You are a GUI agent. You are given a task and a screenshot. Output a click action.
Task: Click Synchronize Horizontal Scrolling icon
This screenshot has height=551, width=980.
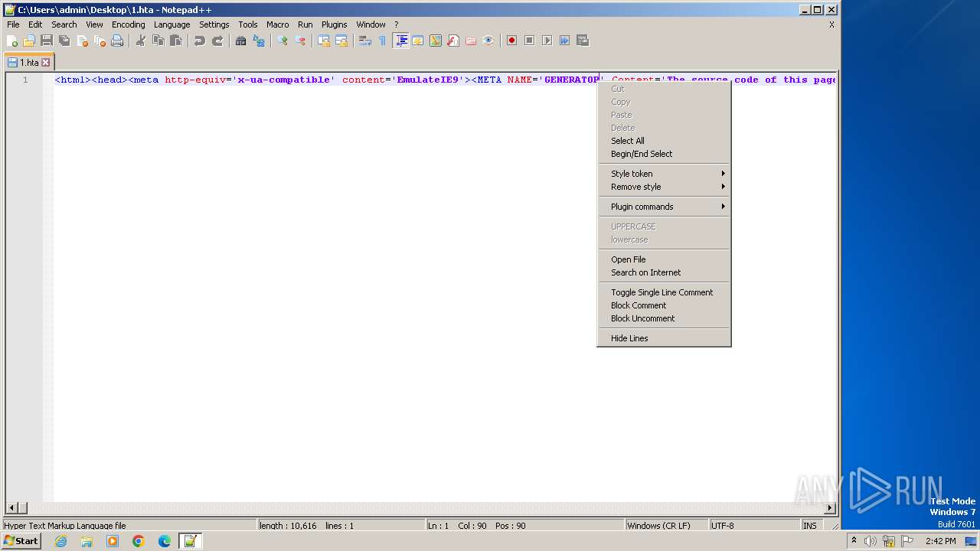(x=341, y=41)
